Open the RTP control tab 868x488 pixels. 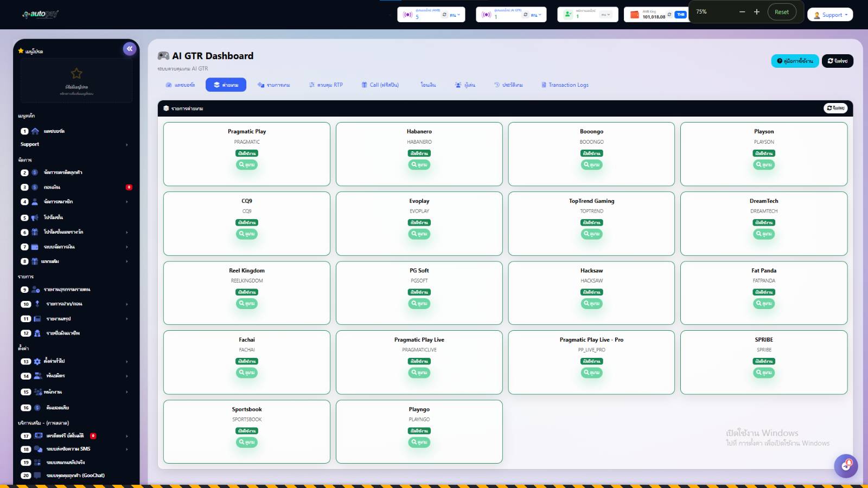coord(325,85)
